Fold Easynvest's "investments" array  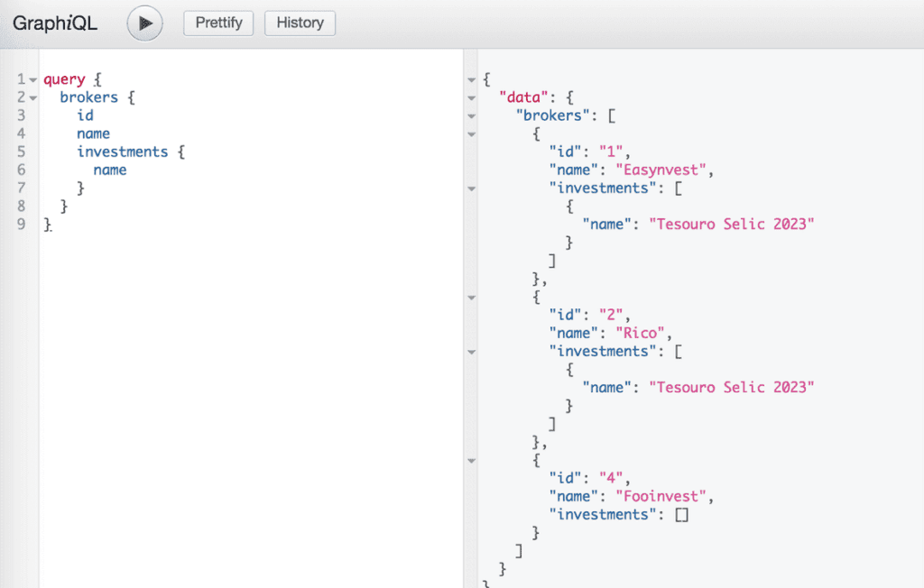[x=471, y=188]
